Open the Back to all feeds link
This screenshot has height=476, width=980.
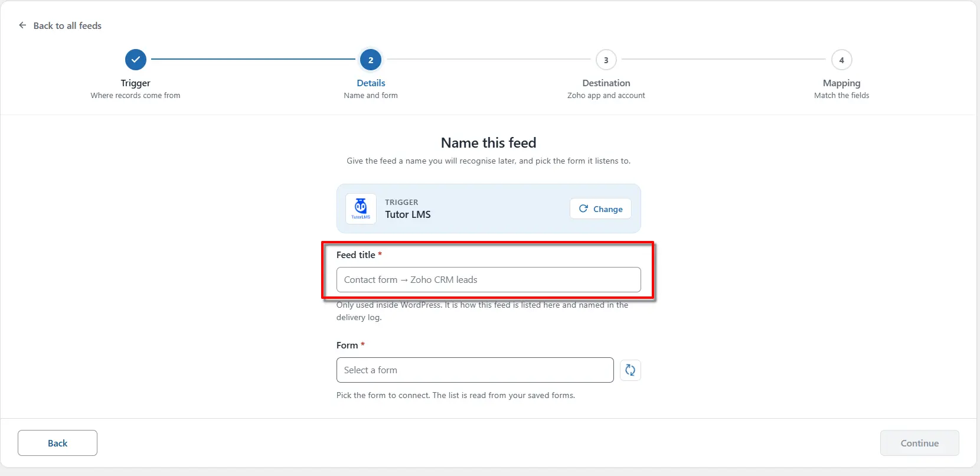click(x=67, y=25)
